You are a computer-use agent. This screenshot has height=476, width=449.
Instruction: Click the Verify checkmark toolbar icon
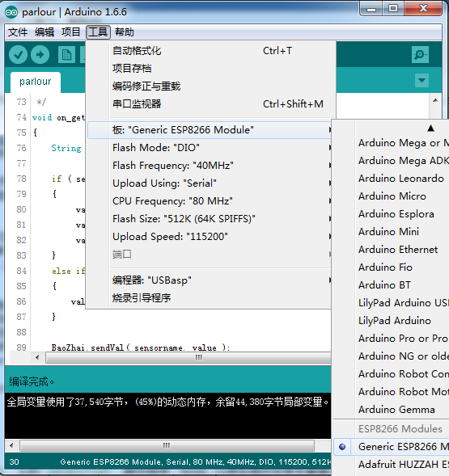pyautogui.click(x=18, y=55)
